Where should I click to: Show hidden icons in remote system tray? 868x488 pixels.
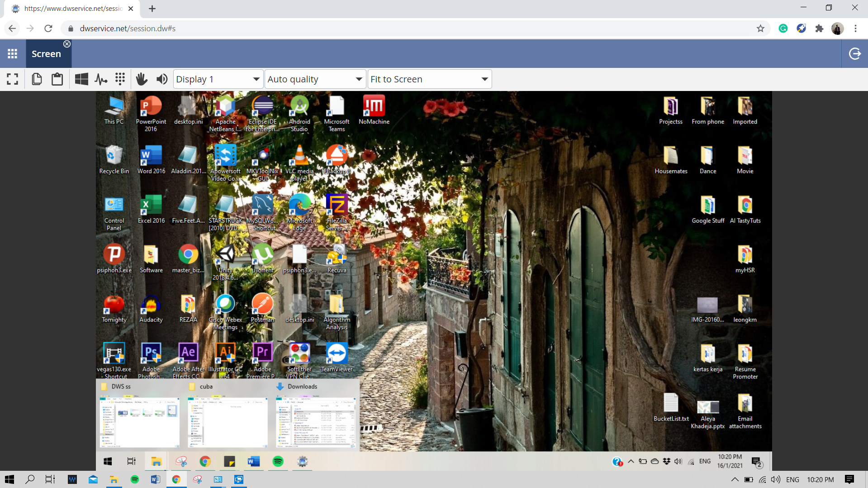click(631, 461)
